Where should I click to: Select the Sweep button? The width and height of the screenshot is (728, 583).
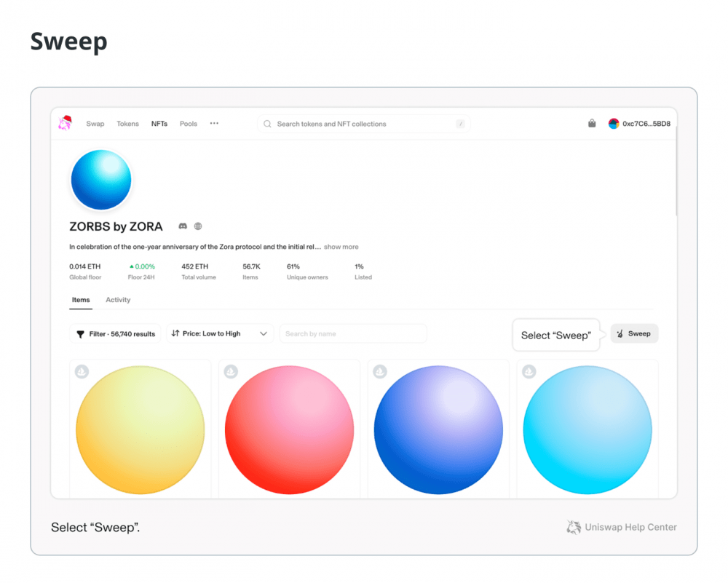[634, 334]
